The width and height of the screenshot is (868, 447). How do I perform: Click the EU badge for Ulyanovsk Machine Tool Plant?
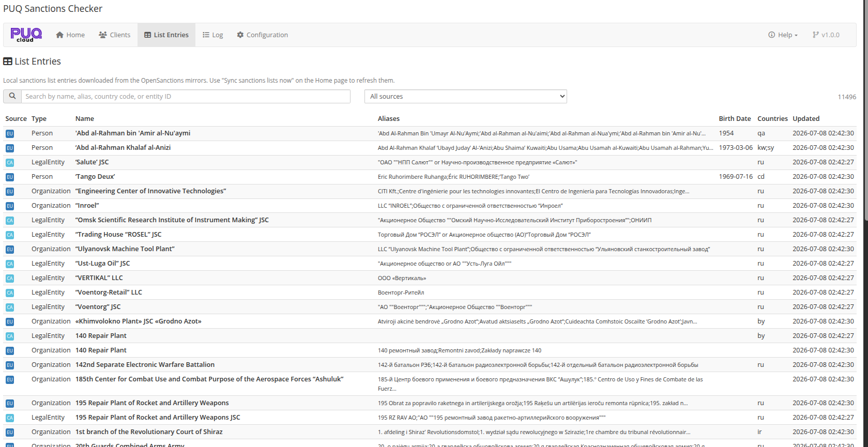[10, 249]
